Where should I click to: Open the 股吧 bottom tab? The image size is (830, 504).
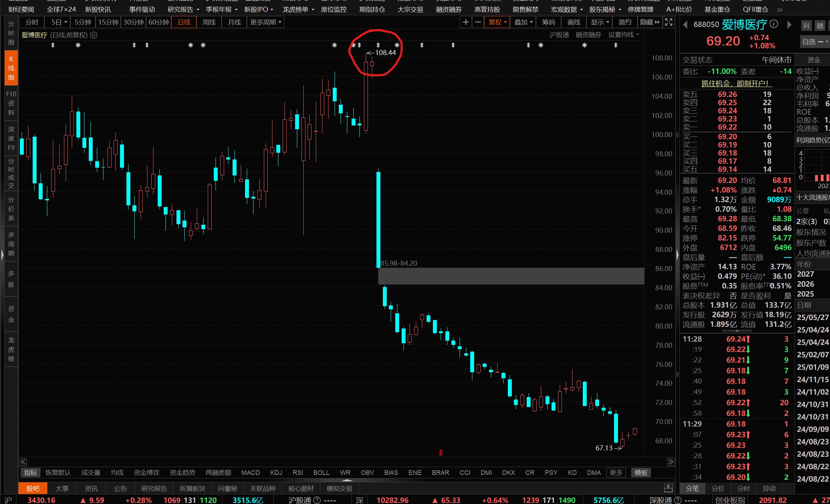click(33, 488)
